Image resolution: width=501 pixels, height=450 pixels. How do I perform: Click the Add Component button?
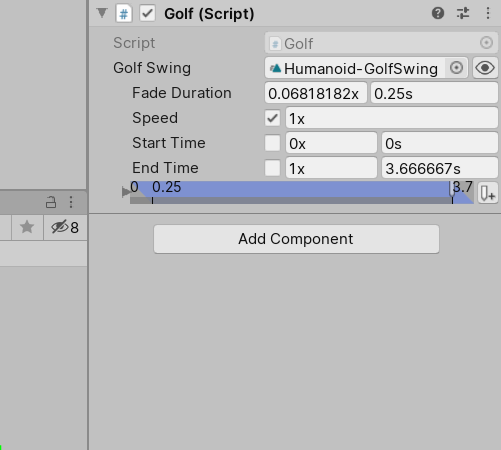pyautogui.click(x=296, y=239)
